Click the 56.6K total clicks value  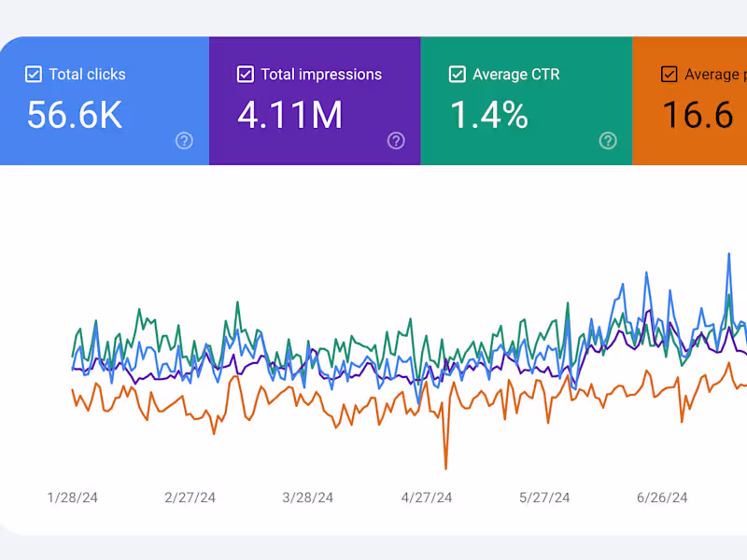[x=75, y=115]
